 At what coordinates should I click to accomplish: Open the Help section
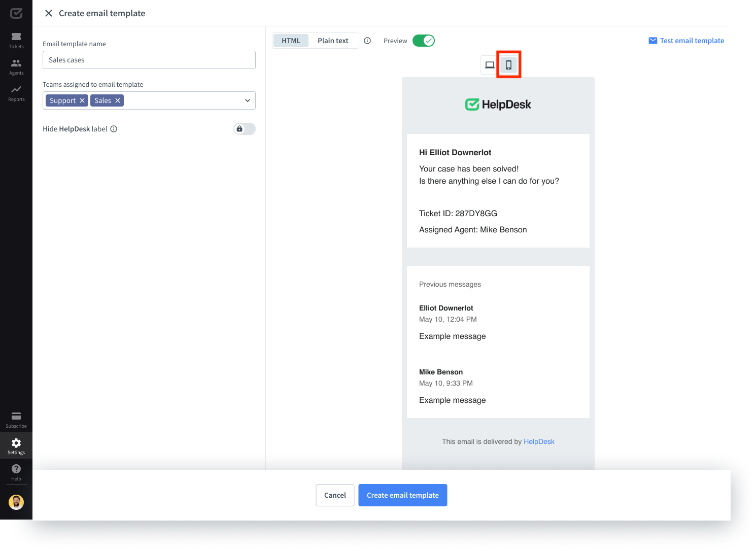[x=16, y=471]
